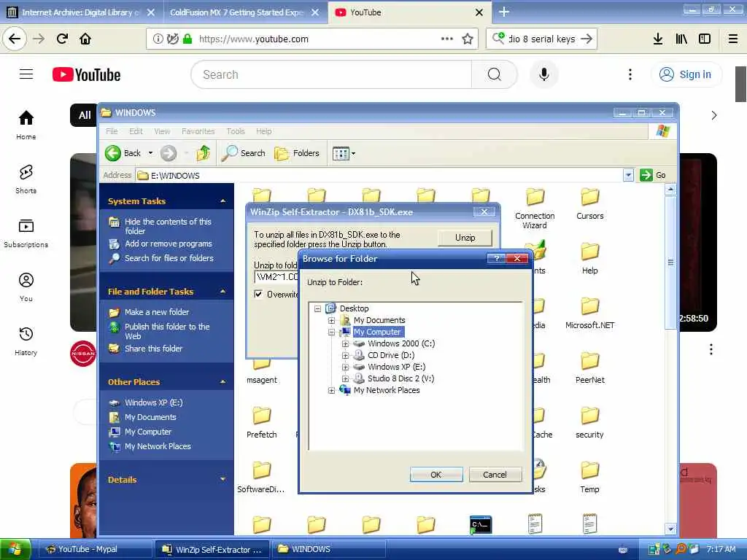Open the browser library icon
Screen dimensions: 747x560
pyautogui.click(x=681, y=39)
